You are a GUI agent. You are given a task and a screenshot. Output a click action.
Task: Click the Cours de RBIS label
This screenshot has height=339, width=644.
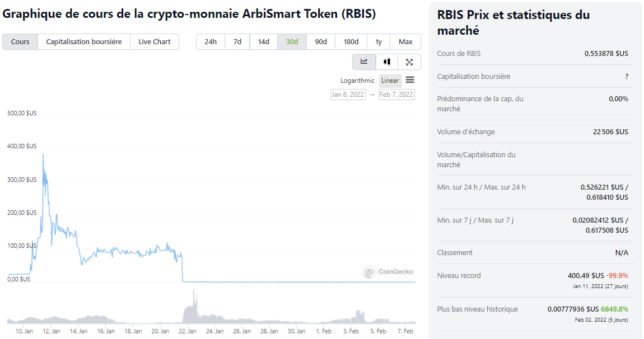tap(459, 53)
